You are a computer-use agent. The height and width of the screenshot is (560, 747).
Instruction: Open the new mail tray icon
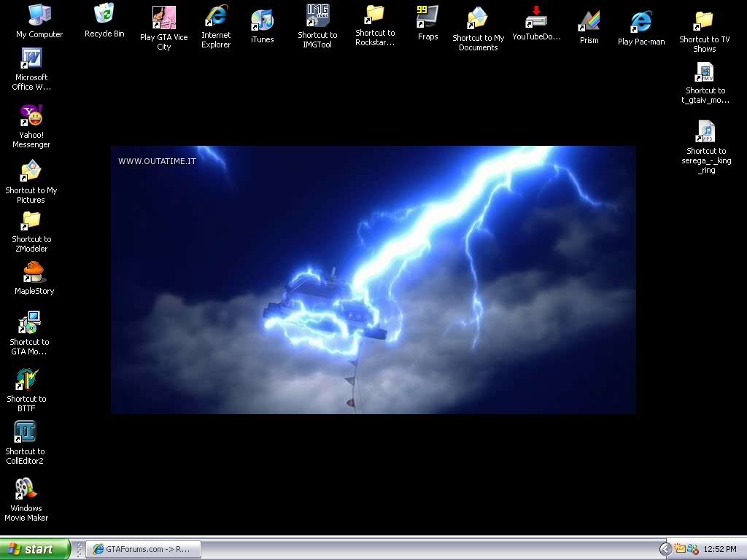point(680,549)
